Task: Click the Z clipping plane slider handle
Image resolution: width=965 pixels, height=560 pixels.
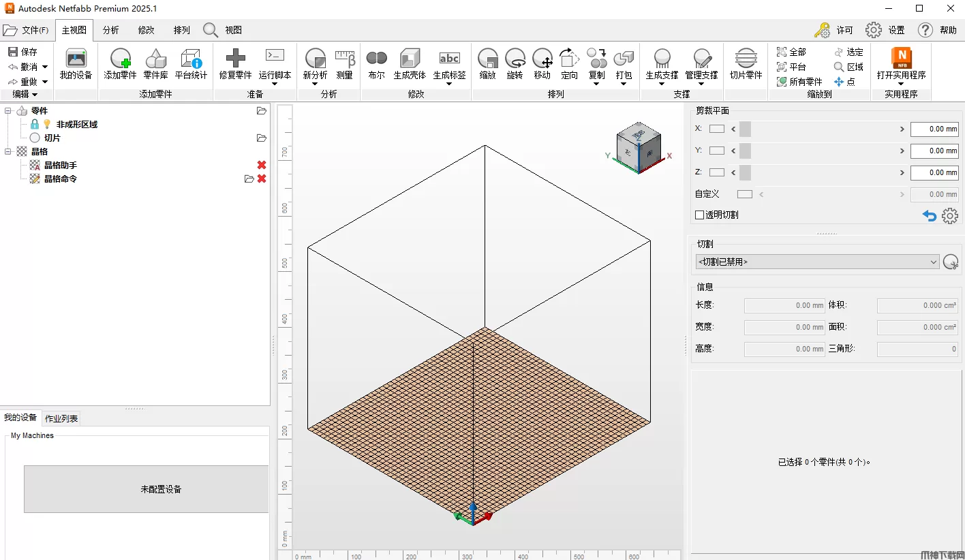Action: tap(745, 172)
